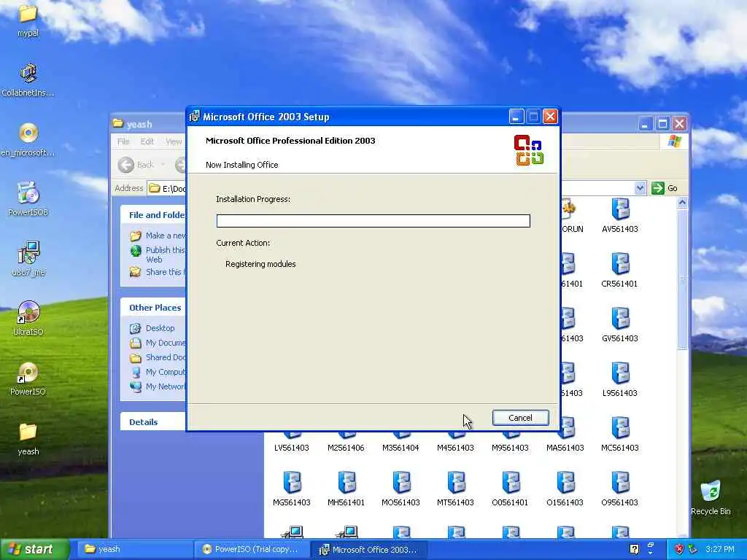This screenshot has height=560, width=747.
Task: Select the M3561404 file label
Action: (x=400, y=448)
